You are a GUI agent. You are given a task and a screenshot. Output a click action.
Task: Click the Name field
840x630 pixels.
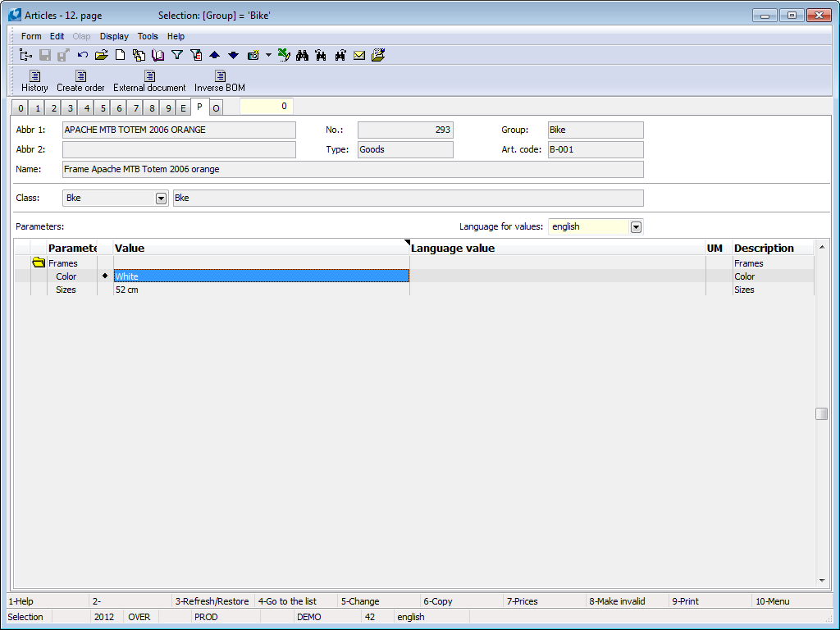click(353, 169)
